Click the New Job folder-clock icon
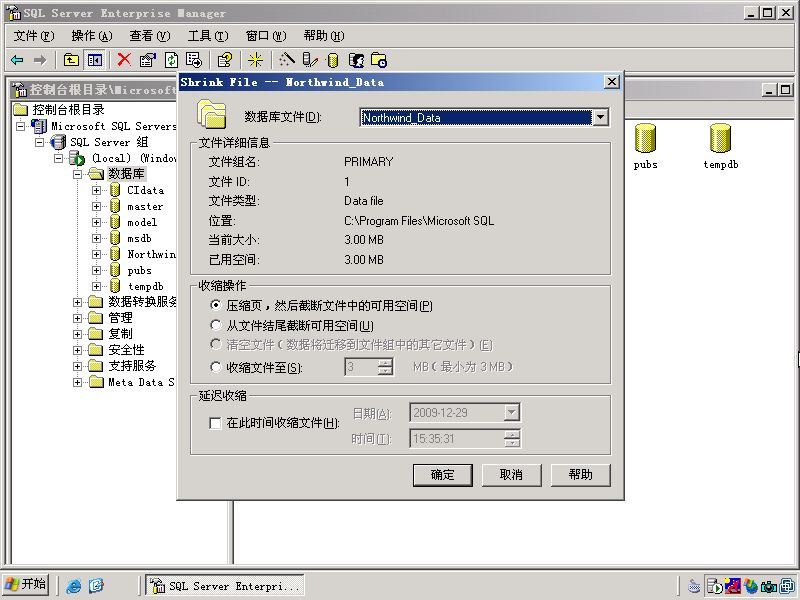 379,60
